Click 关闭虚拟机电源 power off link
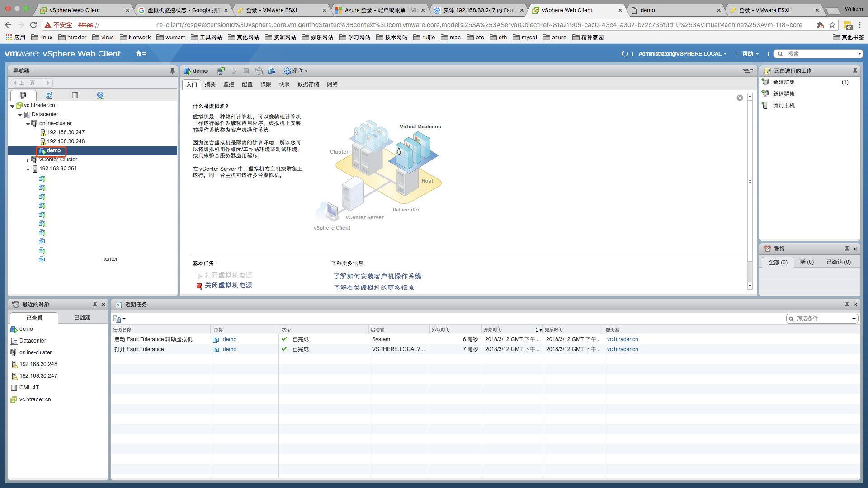868x488 pixels. pos(228,286)
